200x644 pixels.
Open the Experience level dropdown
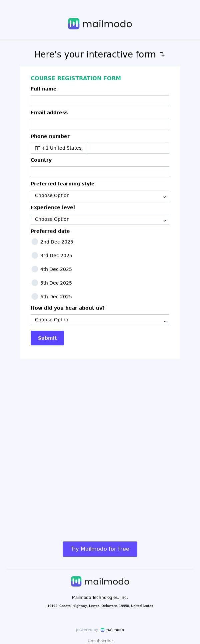[x=100, y=219]
